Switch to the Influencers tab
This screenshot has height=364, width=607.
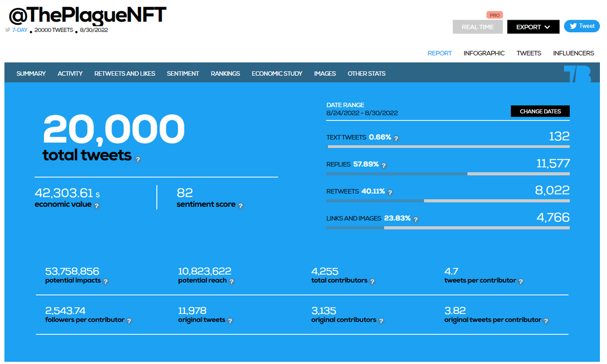(x=574, y=53)
